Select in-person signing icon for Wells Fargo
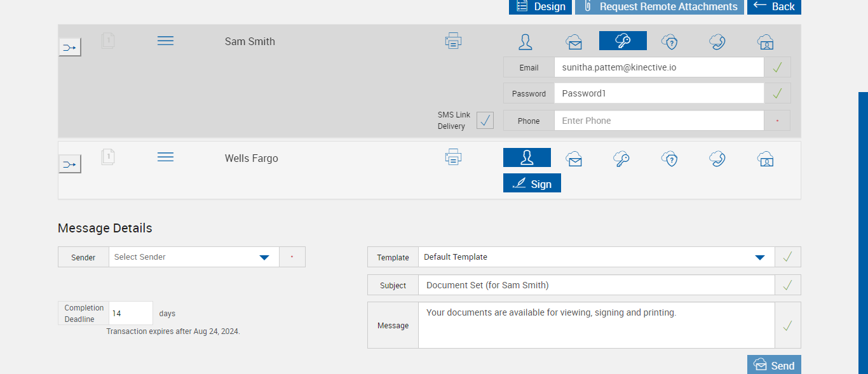 point(527,158)
